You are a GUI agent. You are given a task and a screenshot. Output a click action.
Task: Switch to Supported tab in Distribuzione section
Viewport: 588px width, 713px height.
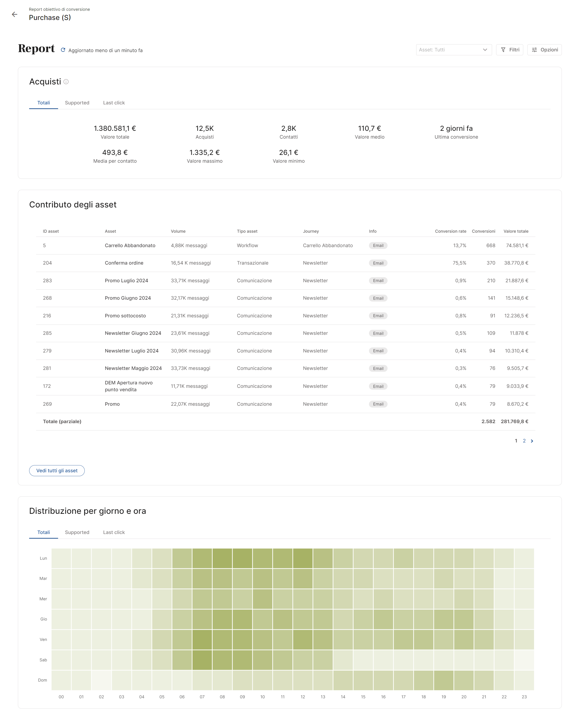tap(77, 533)
